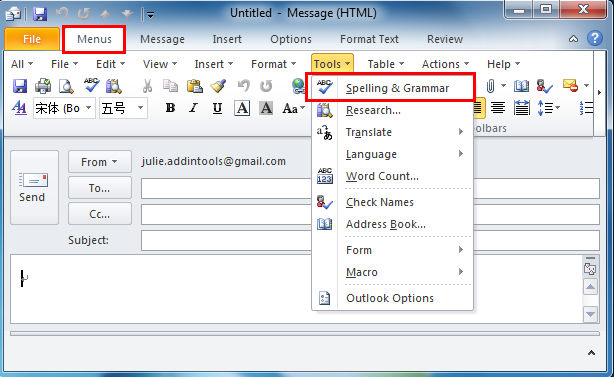The height and width of the screenshot is (377, 614).
Task: Expand the Macro submenu
Action: click(392, 272)
